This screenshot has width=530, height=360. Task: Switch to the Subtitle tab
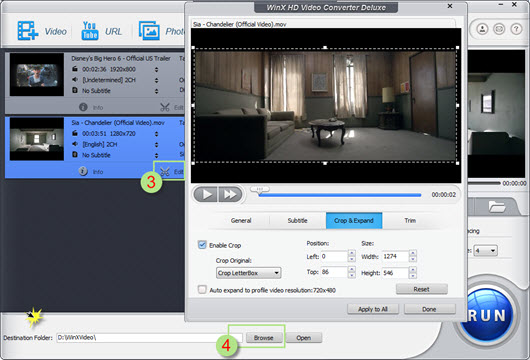tap(297, 220)
